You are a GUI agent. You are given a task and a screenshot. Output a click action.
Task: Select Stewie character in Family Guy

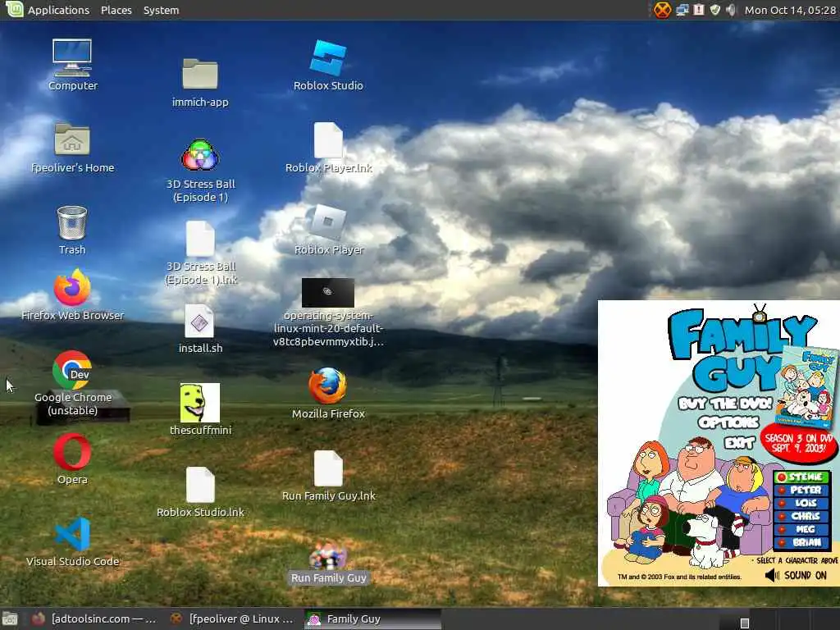[802, 477]
